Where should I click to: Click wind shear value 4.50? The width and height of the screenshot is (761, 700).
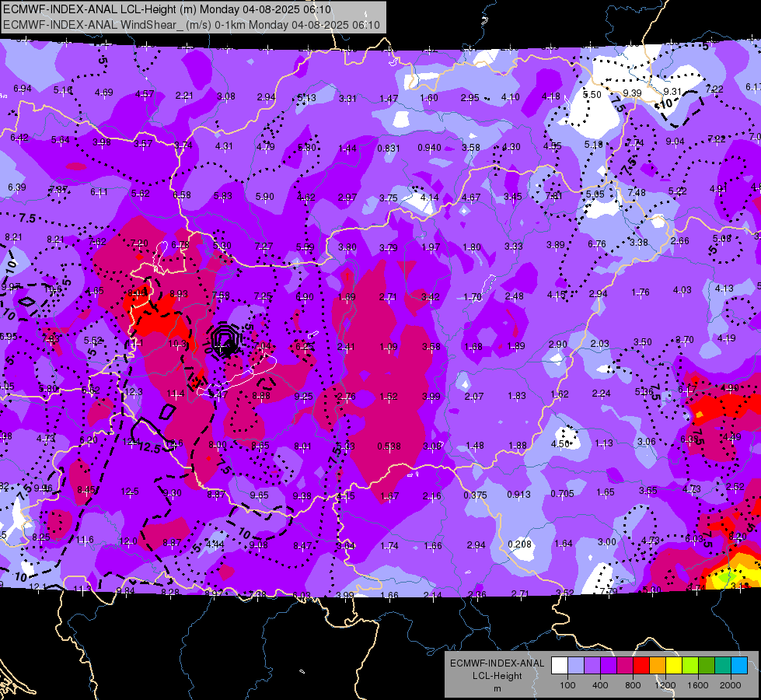coord(560,444)
